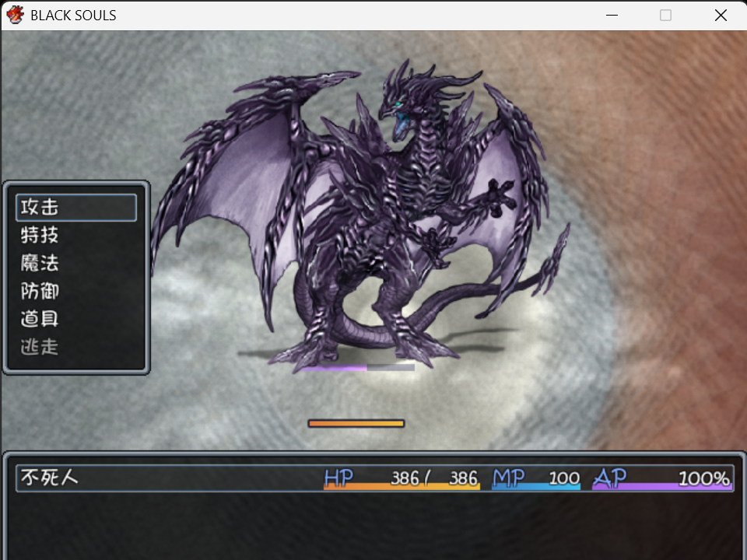747x560 pixels.
Task: Click the dragon's purple HP gauge
Action: (x=357, y=368)
